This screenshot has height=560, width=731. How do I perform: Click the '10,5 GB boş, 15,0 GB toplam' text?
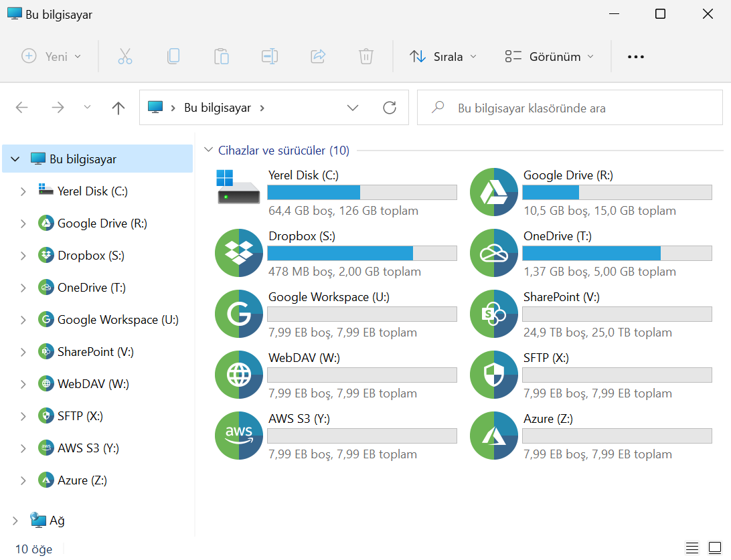(600, 211)
